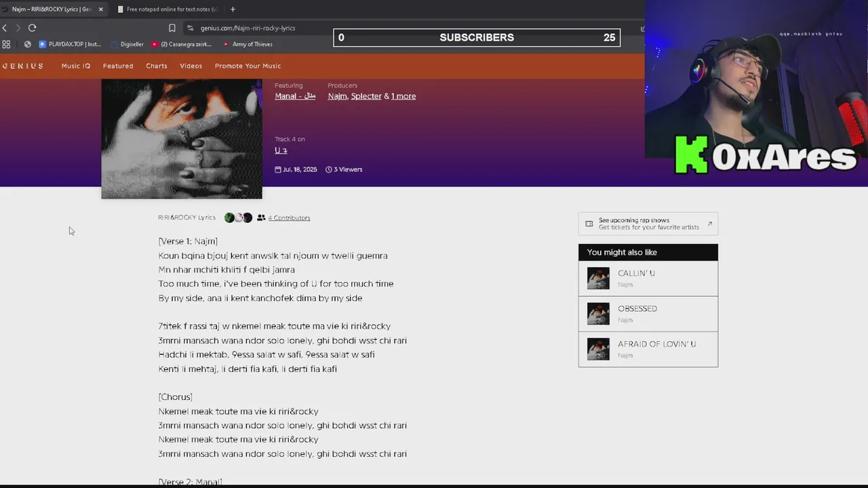Screen dimensions: 868x488
Task: Click lyric 'Mn nhar mchiti khliti f qelbi jamra'
Action: coord(226,270)
